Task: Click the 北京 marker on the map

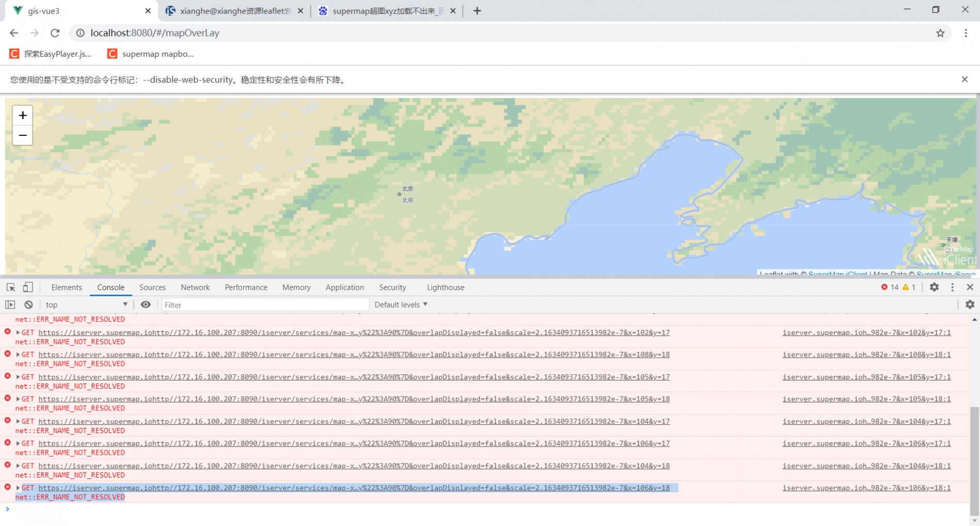Action: [399, 194]
